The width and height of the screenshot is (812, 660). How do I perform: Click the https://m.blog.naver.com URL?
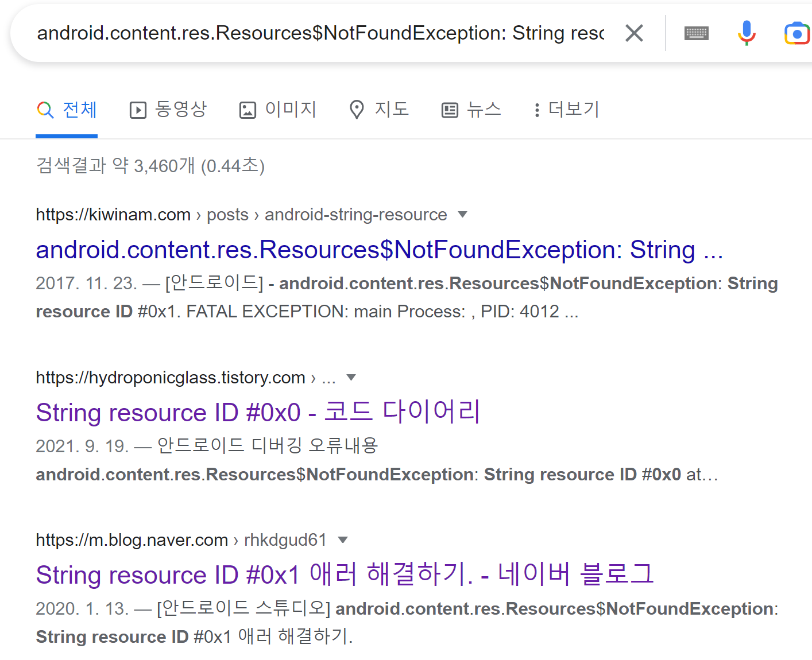[x=132, y=540]
